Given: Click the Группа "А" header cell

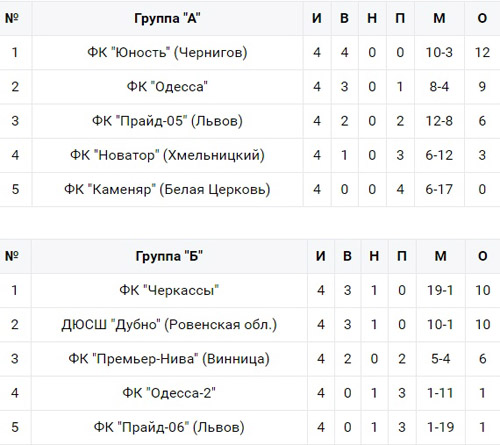Looking at the screenshot, I should pos(167,18).
